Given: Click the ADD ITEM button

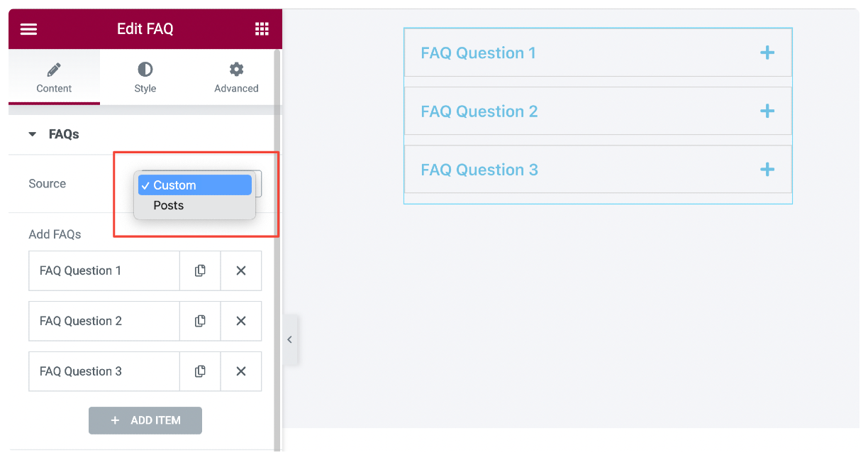Looking at the screenshot, I should point(145,420).
